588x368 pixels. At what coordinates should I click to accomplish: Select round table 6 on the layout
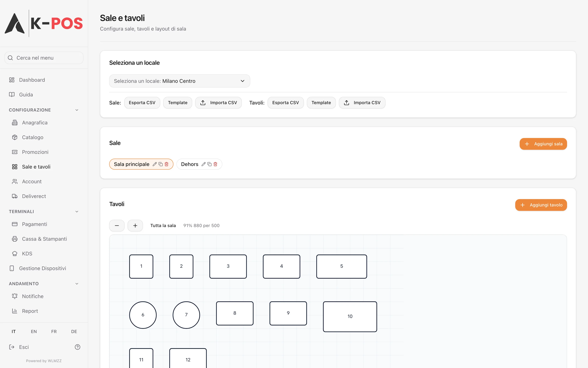point(143,315)
